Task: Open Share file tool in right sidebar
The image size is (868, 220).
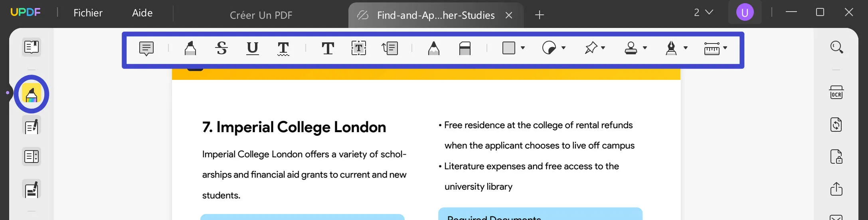Action: [836, 188]
